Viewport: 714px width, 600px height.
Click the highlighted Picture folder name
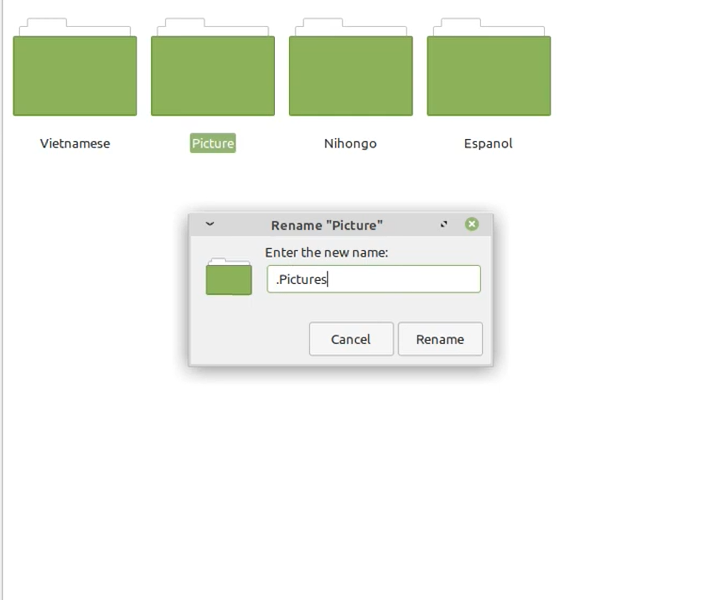[213, 143]
